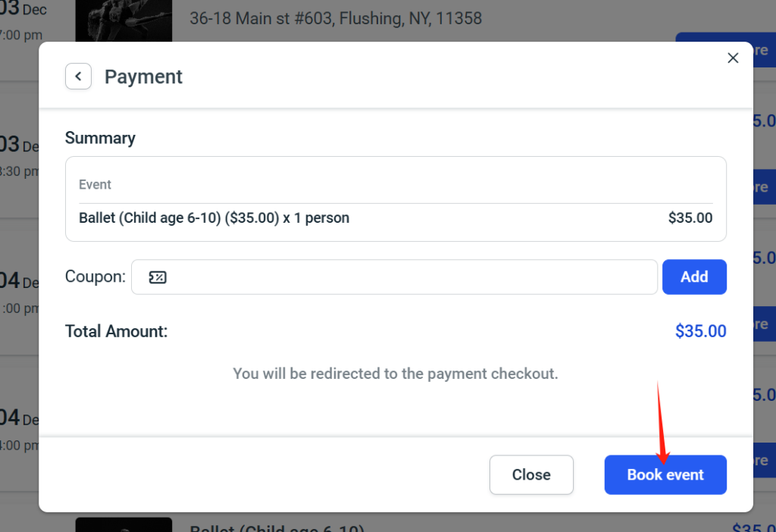The image size is (776, 532).
Task: Click the Ballet (Child age 6-10) line item
Action: [214, 218]
